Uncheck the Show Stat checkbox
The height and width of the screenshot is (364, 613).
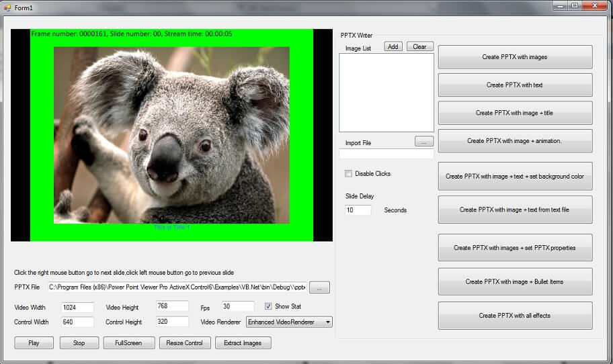268,306
